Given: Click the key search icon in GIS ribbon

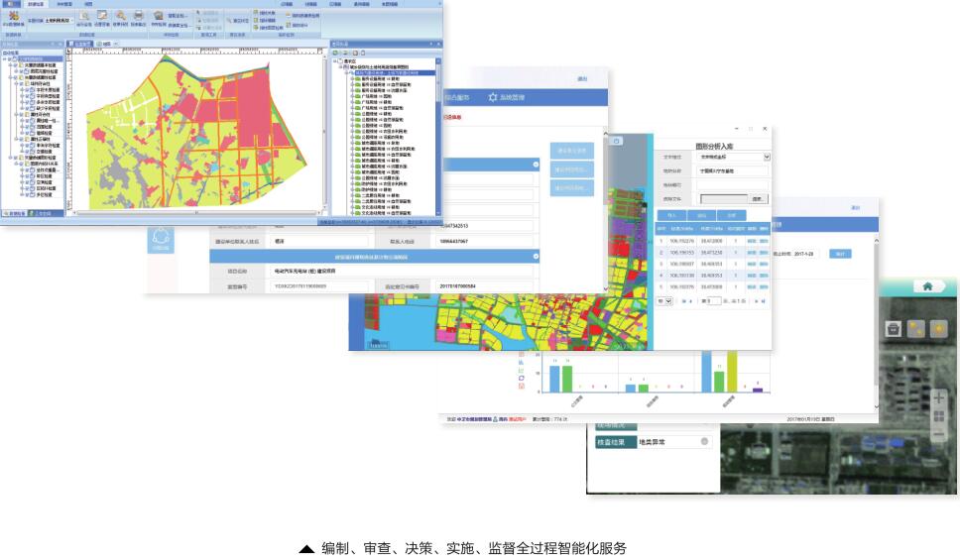Looking at the screenshot, I should point(120,15).
